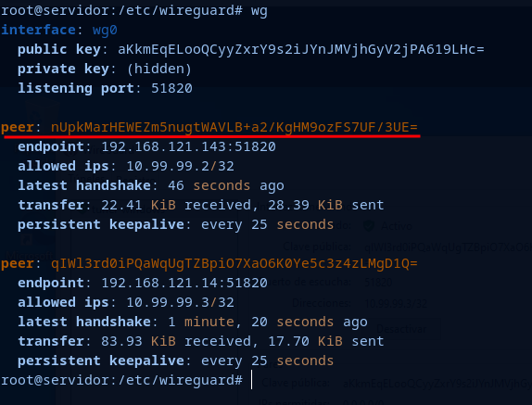Viewport: 532px width, 405px height.
Task: Click the wg0 interface name
Action: [105, 31]
